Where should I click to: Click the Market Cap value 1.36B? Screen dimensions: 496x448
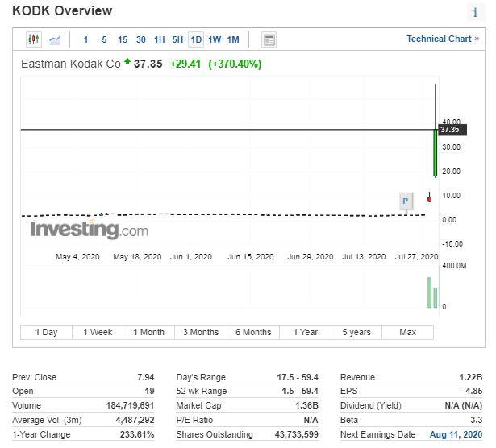tap(306, 405)
